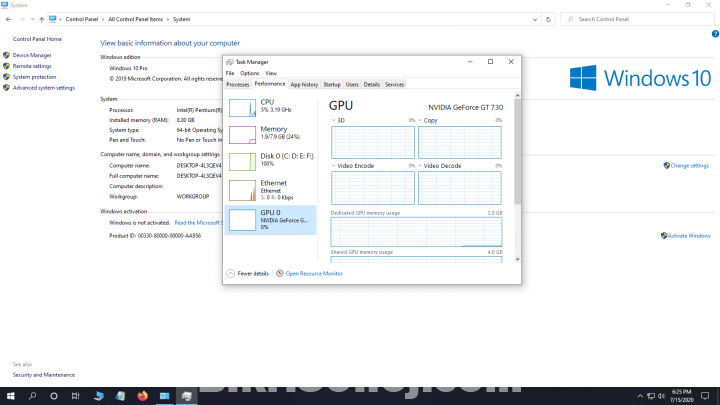Expand the Video Encode graph selector
This screenshot has height=405, width=720.
335,165
